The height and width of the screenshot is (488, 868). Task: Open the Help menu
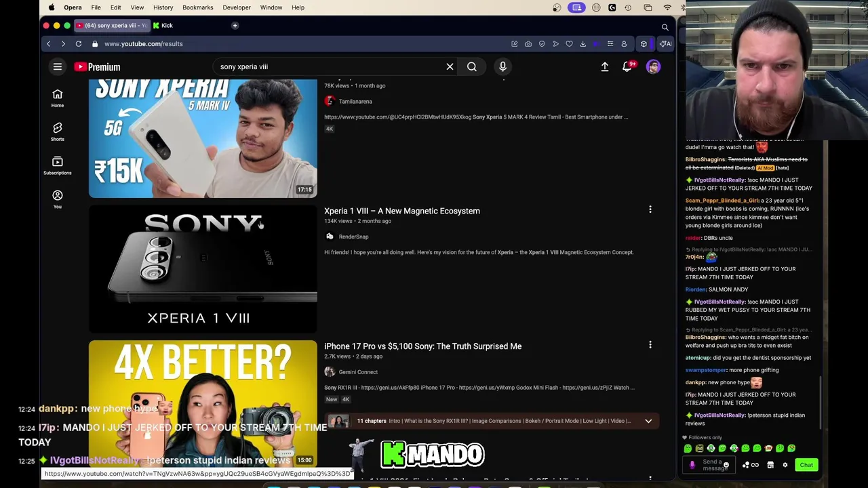pyautogui.click(x=298, y=7)
